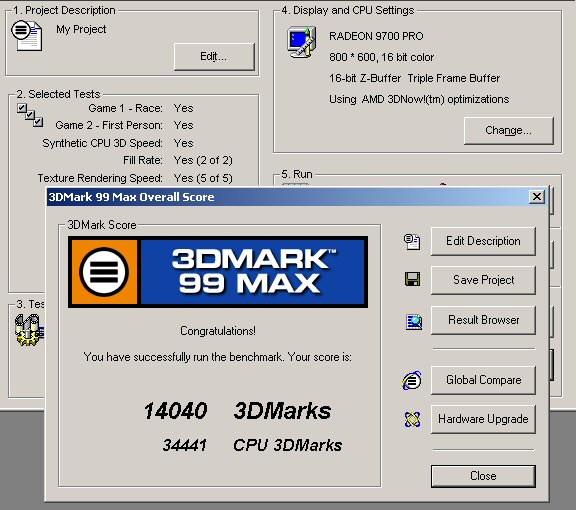
Task: Click Edit... in Project Description
Action: [x=214, y=57]
